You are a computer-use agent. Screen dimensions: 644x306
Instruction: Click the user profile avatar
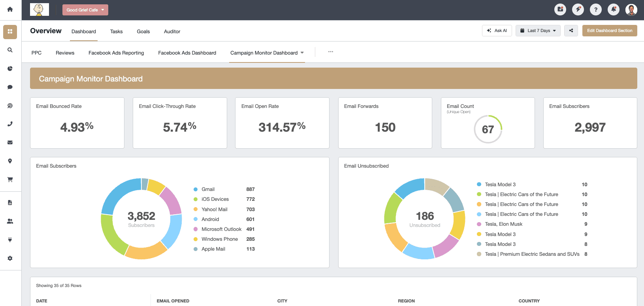click(x=631, y=9)
